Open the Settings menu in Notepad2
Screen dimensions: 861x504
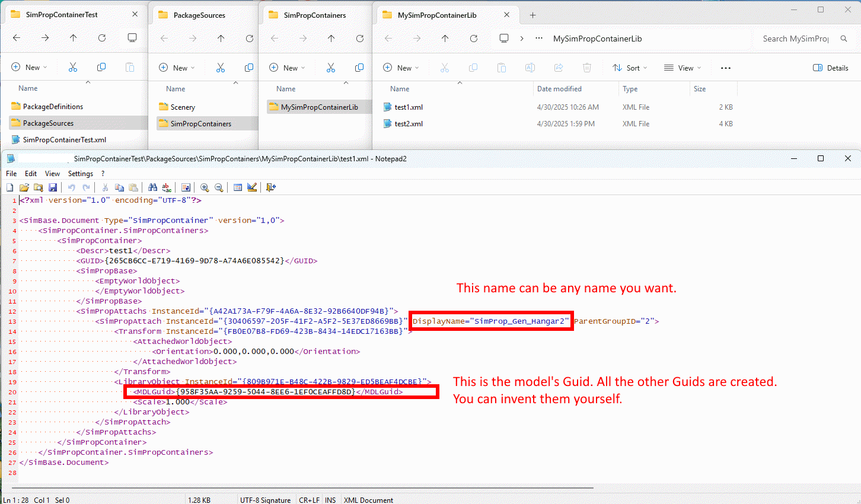pyautogui.click(x=80, y=174)
